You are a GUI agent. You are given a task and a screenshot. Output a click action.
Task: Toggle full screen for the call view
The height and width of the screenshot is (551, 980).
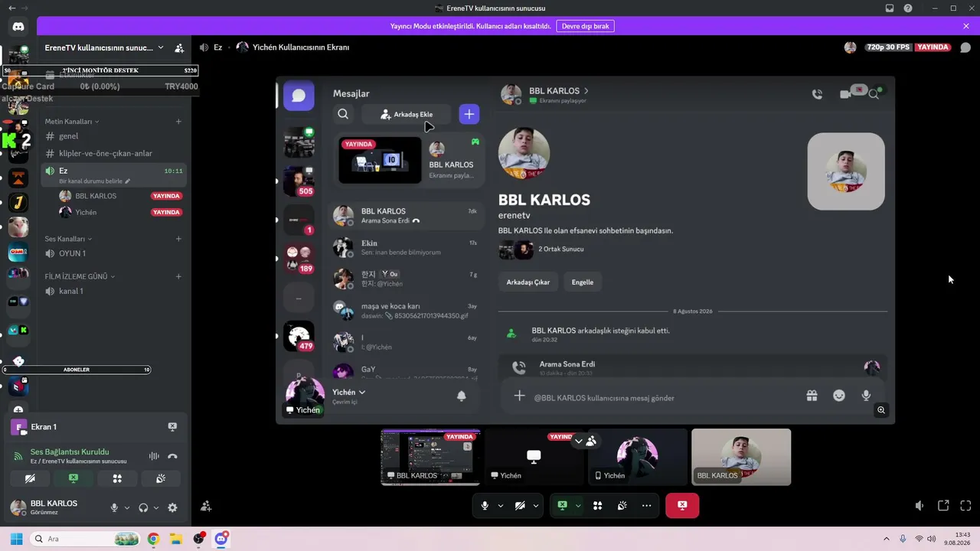pos(965,506)
